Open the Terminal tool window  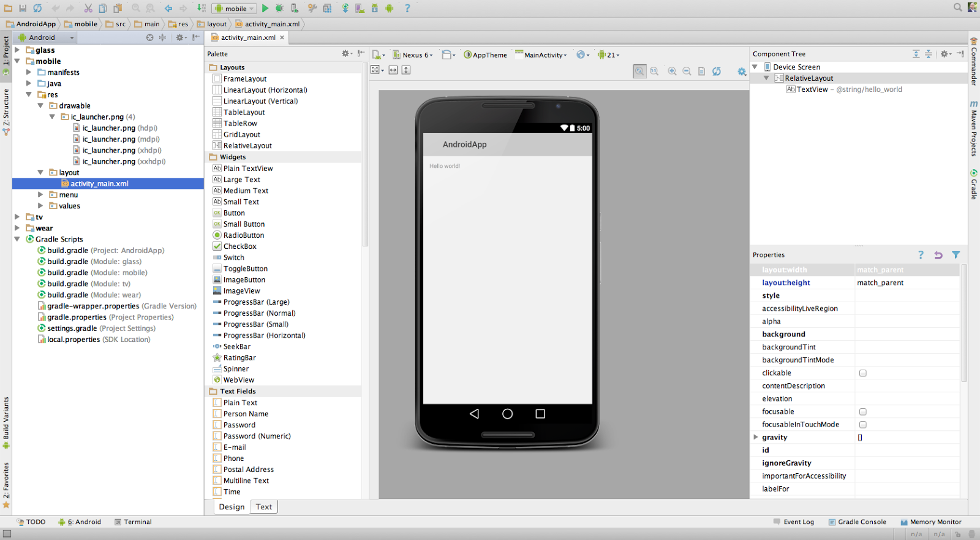click(x=133, y=522)
